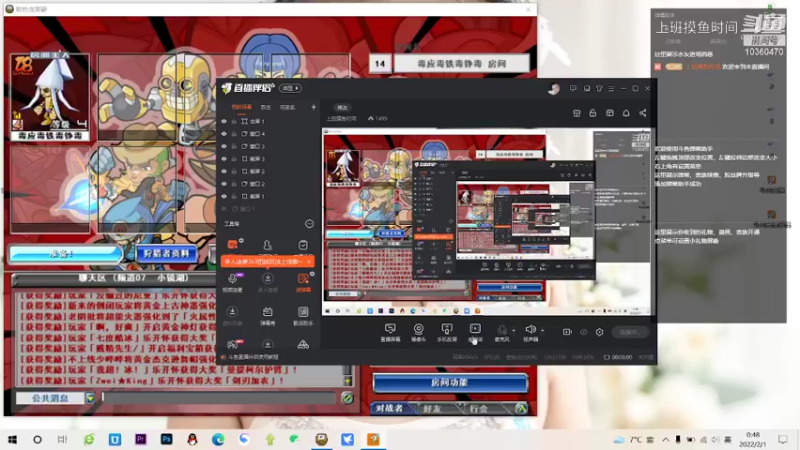Show hidden system tray icons
Screen dimensions: 800x450
pyautogui.click(x=666, y=439)
